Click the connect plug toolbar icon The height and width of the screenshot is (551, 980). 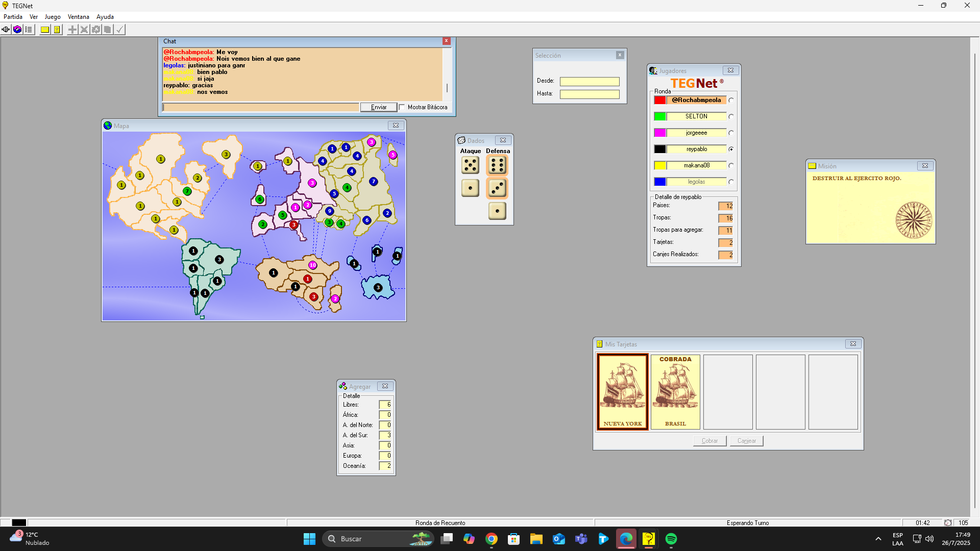(x=6, y=30)
